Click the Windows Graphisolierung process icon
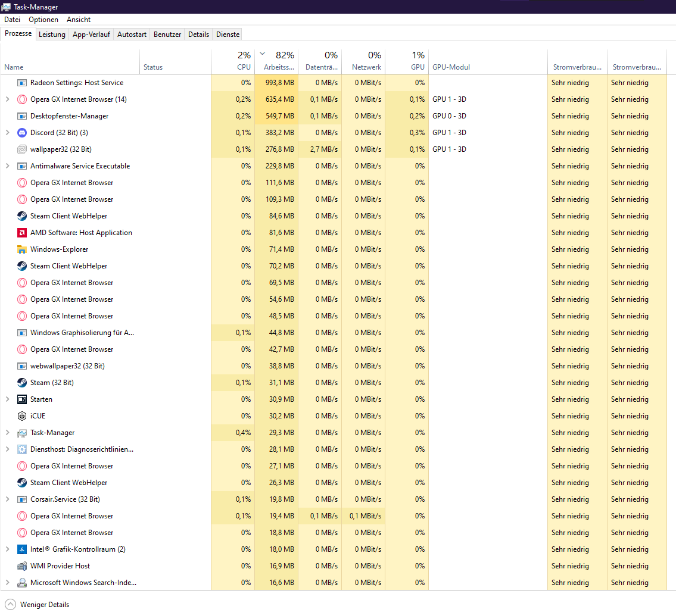The height and width of the screenshot is (616, 676). [x=22, y=333]
